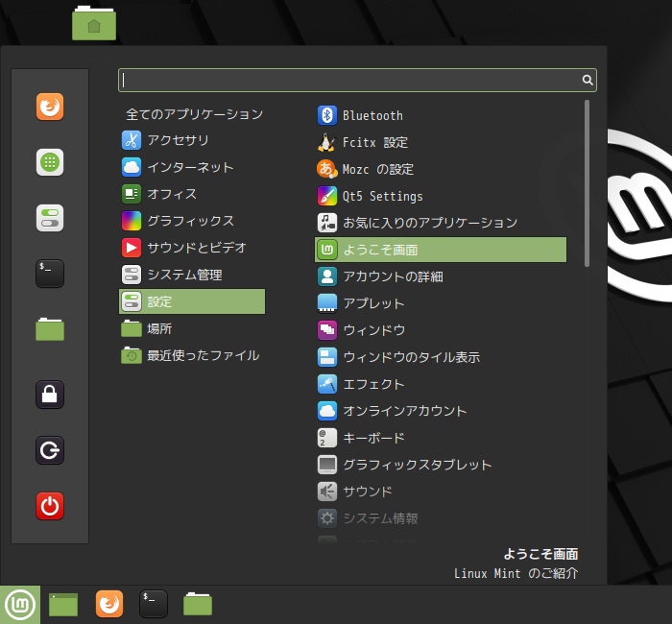Open Terminal from the favorites sidebar
The width and height of the screenshot is (672, 624).
(x=50, y=274)
